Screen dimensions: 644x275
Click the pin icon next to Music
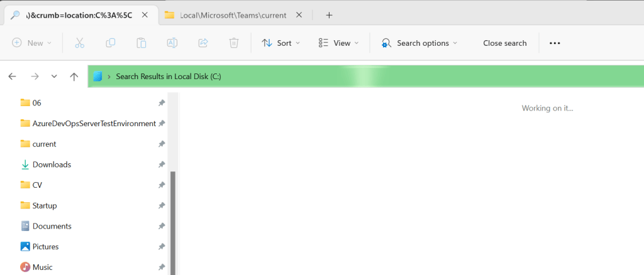click(162, 267)
